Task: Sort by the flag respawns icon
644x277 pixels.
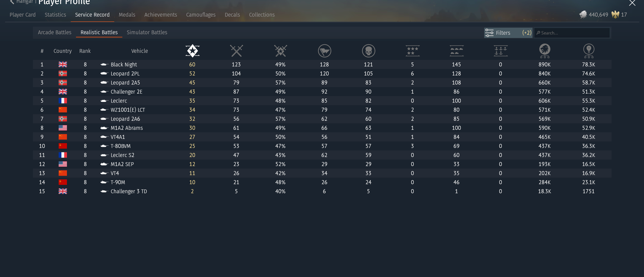Action: pyautogui.click(x=324, y=51)
